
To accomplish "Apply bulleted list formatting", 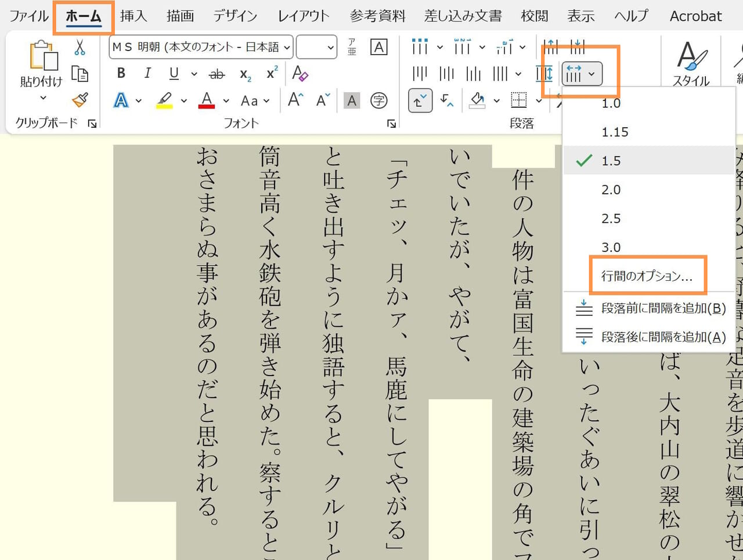I will click(419, 47).
